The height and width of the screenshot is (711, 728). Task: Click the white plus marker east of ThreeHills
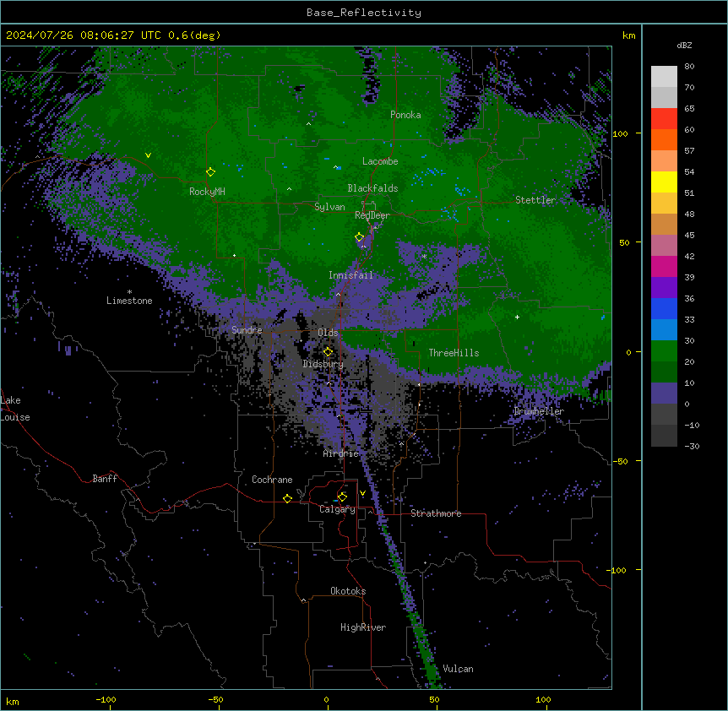point(517,317)
